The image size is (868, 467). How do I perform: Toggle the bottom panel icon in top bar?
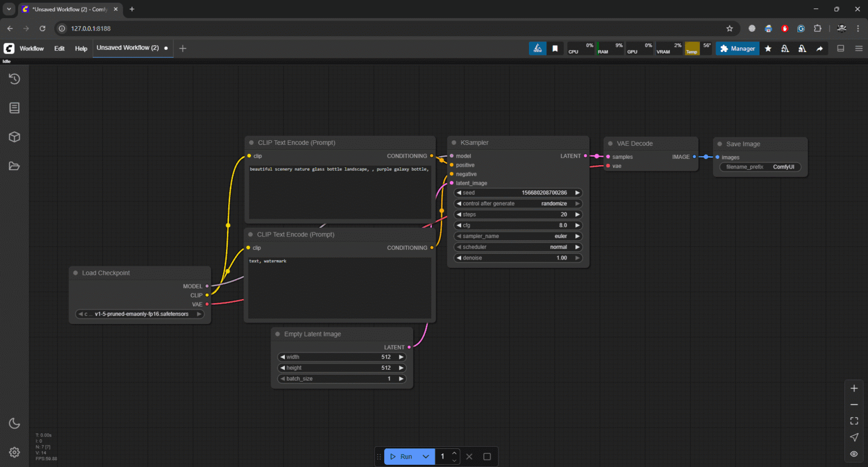click(x=840, y=49)
